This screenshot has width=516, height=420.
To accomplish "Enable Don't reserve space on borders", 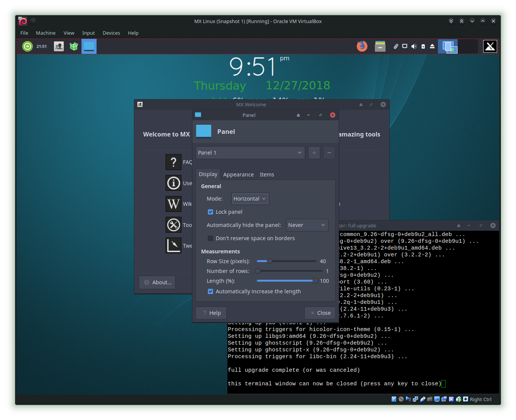I will (x=210, y=238).
